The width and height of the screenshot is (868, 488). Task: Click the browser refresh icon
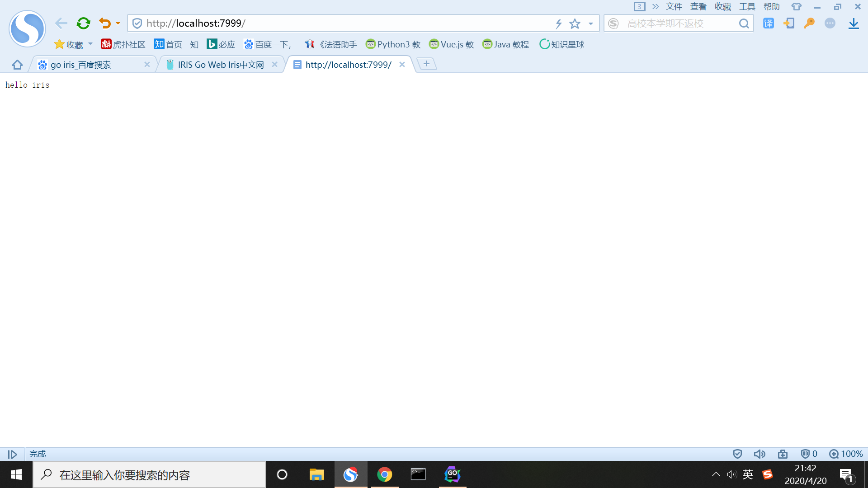84,23
